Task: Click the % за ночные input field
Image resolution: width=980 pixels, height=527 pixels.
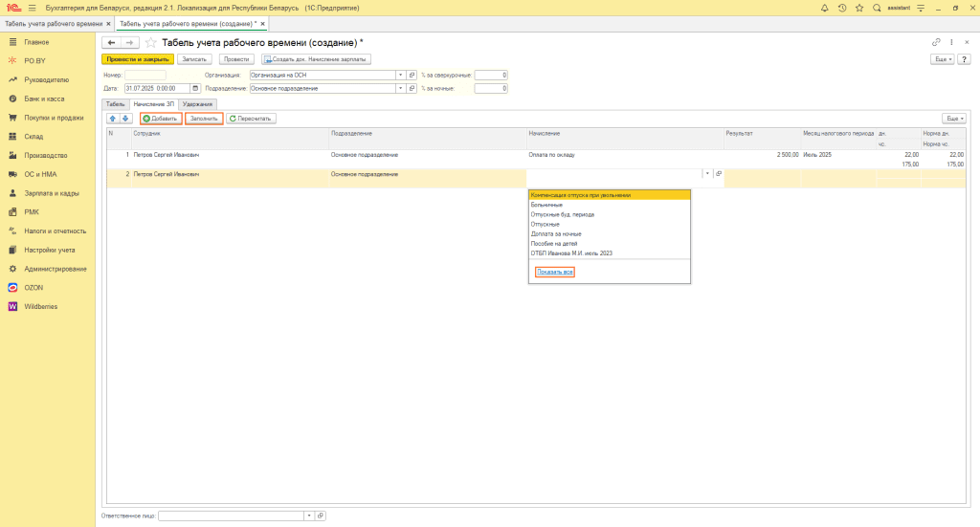Action: pos(491,89)
